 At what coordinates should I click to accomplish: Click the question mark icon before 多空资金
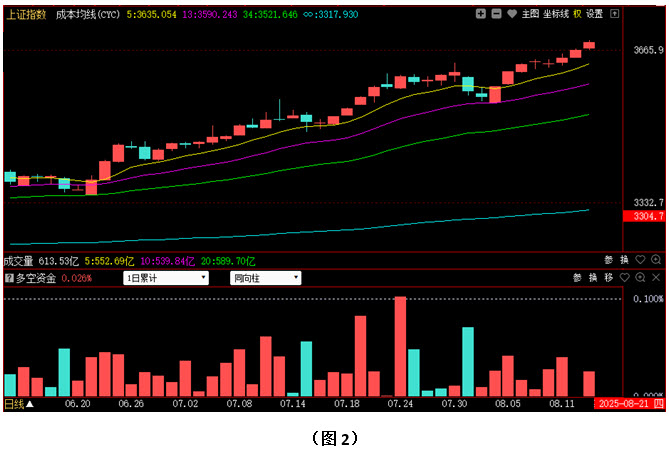9,278
